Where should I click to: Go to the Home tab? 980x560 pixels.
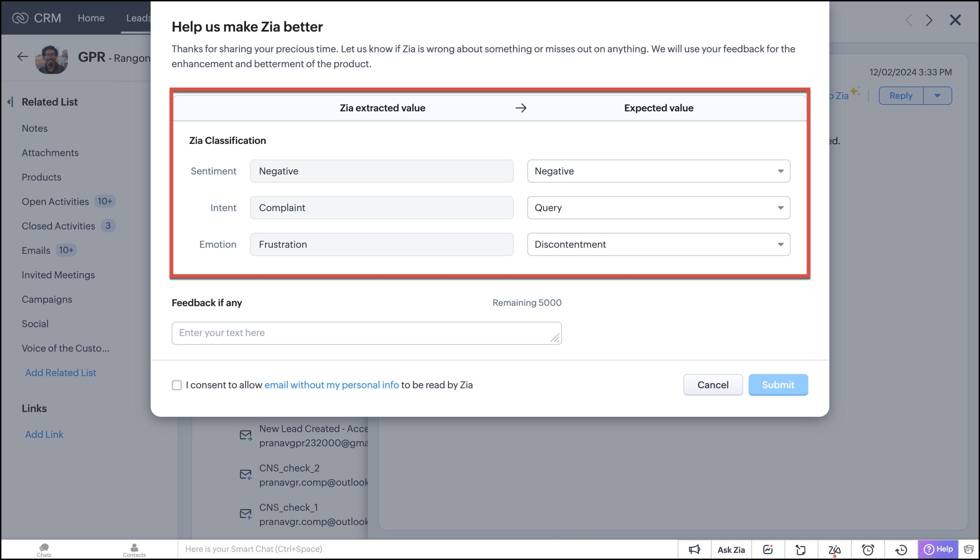pyautogui.click(x=91, y=18)
